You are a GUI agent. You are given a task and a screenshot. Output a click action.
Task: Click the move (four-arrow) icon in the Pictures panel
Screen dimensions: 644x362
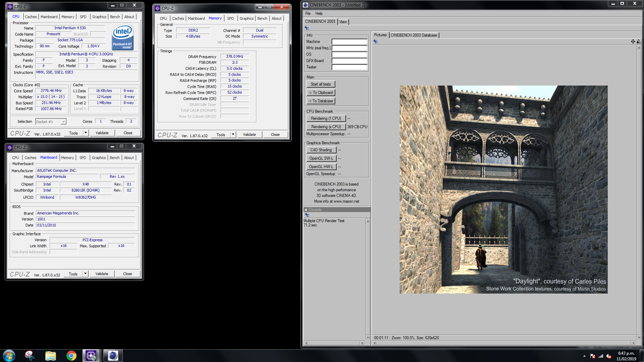click(633, 41)
